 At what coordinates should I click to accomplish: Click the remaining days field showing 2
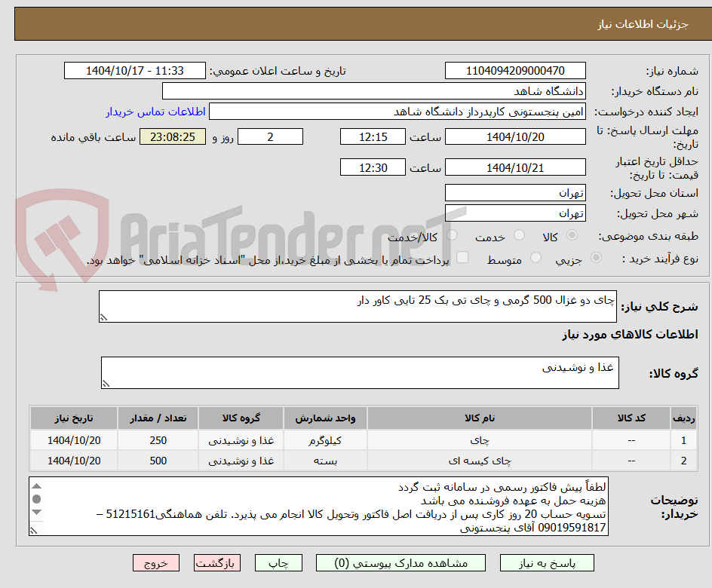point(270,136)
